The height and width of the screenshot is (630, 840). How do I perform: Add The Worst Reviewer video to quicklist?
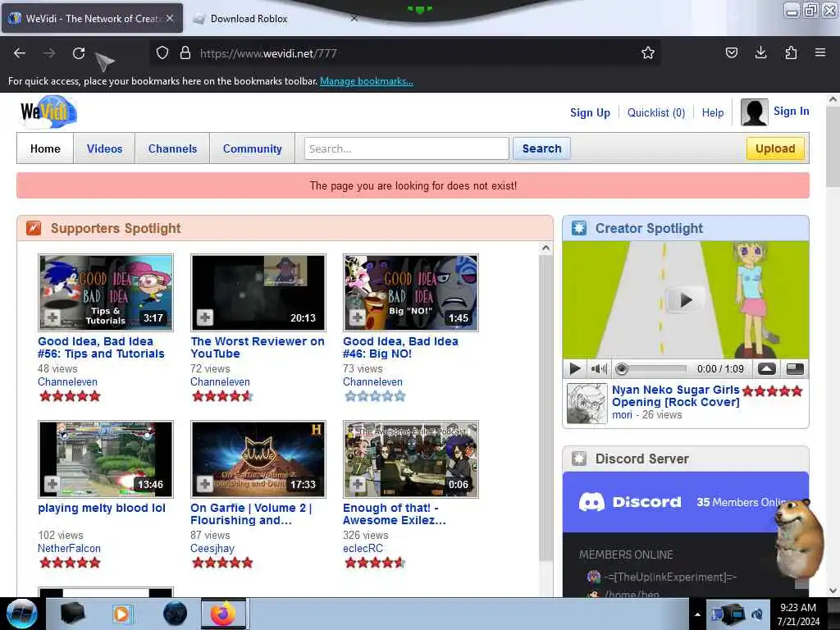click(204, 317)
